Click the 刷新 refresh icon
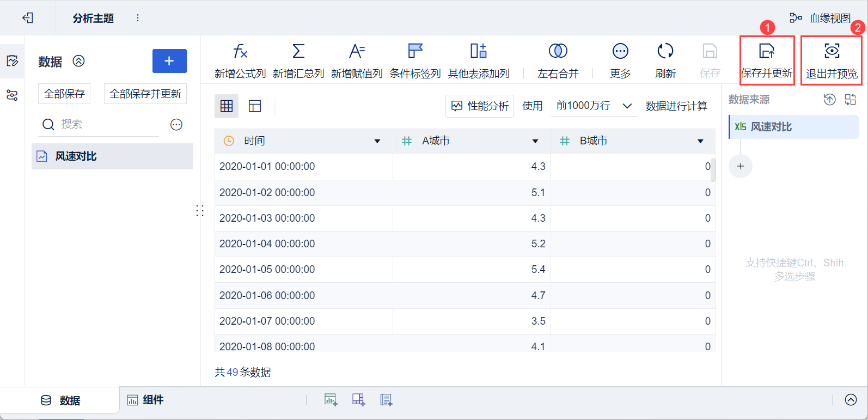This screenshot has width=868, height=420. coord(665,51)
